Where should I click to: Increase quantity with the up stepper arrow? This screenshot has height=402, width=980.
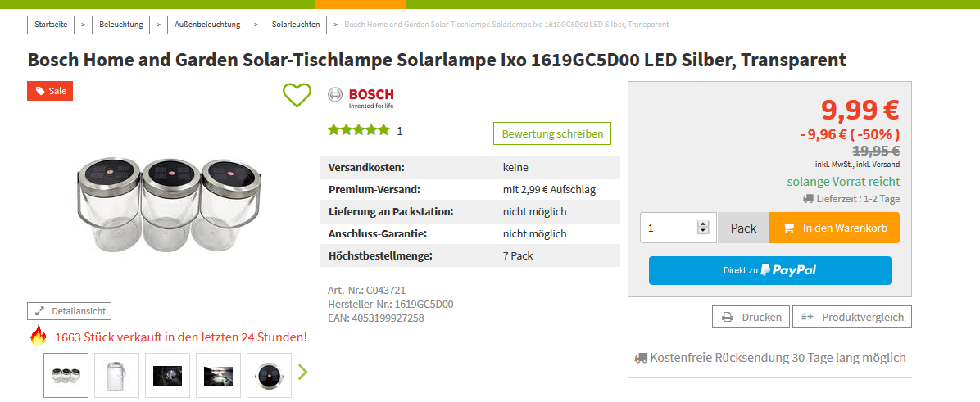702,224
